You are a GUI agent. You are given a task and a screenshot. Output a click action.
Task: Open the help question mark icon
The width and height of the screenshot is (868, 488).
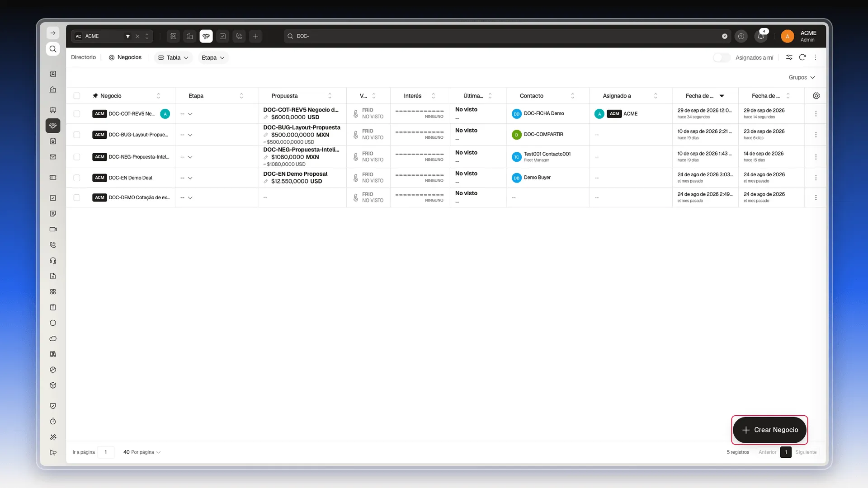[x=741, y=36]
